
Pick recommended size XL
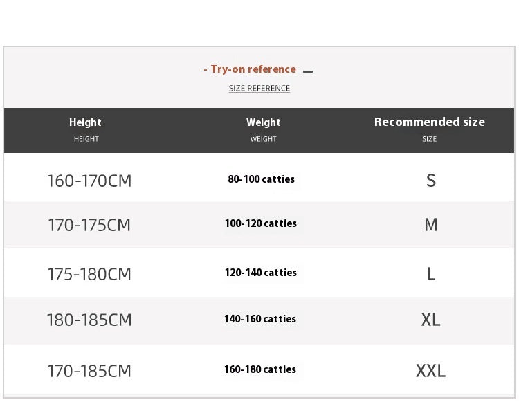[431, 320]
